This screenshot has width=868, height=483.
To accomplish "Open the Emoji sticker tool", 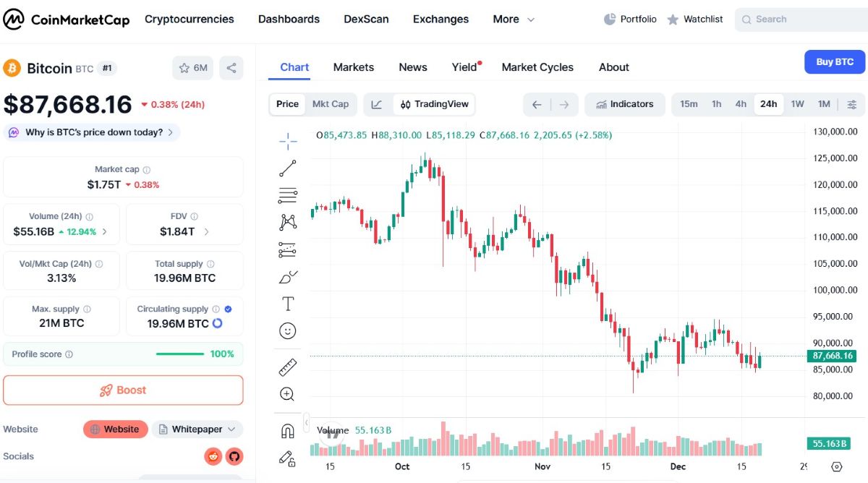I will pos(287,330).
